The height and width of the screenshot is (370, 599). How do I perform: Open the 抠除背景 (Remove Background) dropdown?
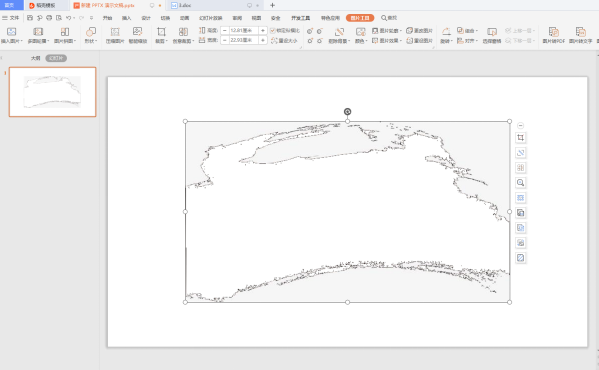(x=339, y=35)
